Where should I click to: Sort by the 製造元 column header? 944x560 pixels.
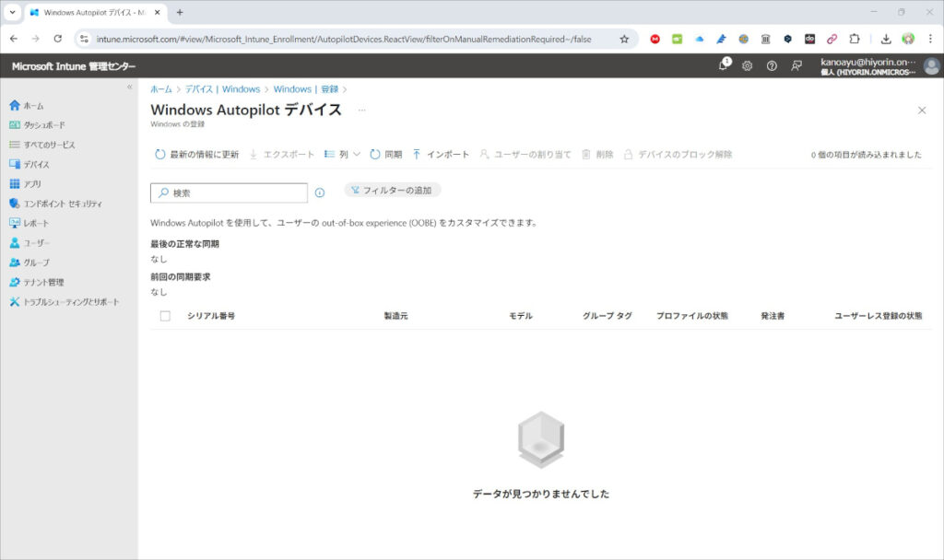pos(395,316)
